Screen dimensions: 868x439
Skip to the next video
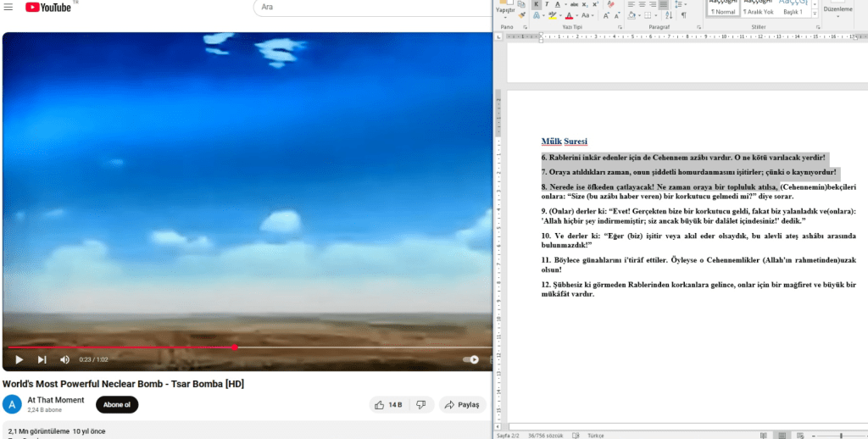coord(42,359)
